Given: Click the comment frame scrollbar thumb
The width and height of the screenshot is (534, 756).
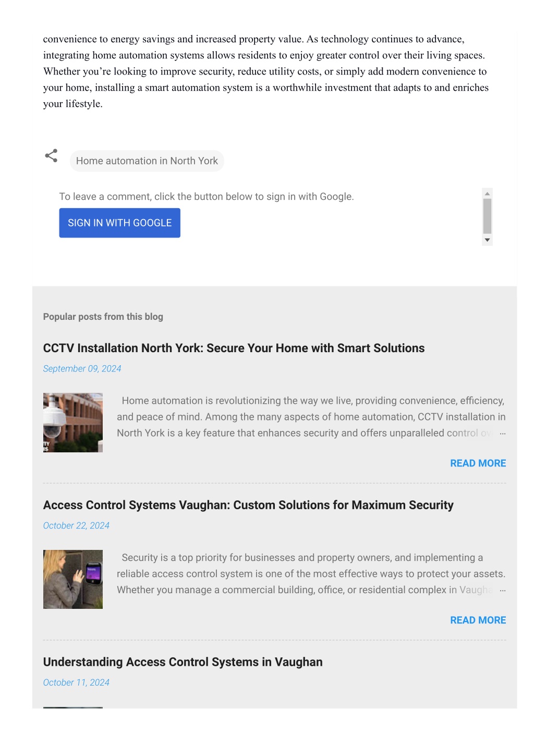Looking at the screenshot, I should click(488, 217).
